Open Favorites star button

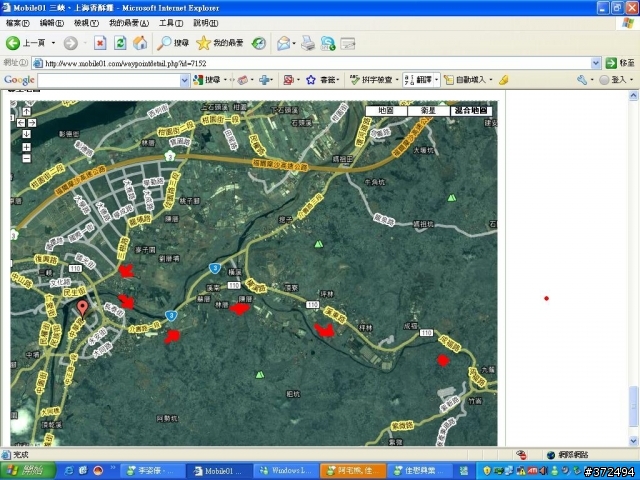tap(219, 43)
